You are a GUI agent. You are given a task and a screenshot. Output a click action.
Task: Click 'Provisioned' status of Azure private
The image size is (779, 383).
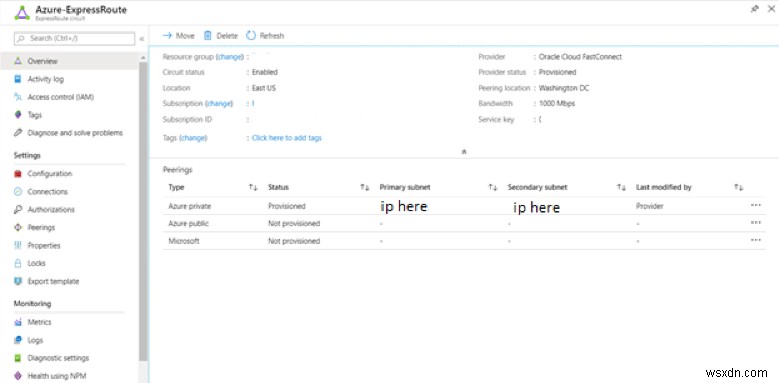287,206
